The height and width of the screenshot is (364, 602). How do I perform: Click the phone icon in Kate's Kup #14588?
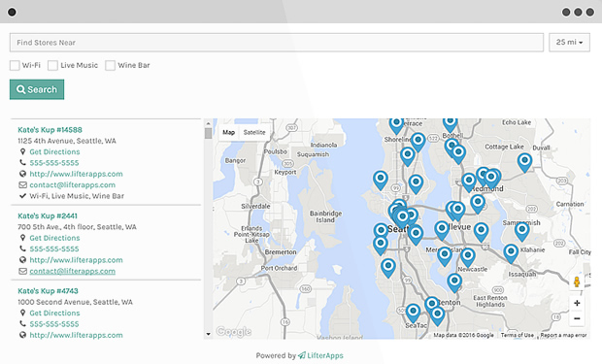click(22, 163)
